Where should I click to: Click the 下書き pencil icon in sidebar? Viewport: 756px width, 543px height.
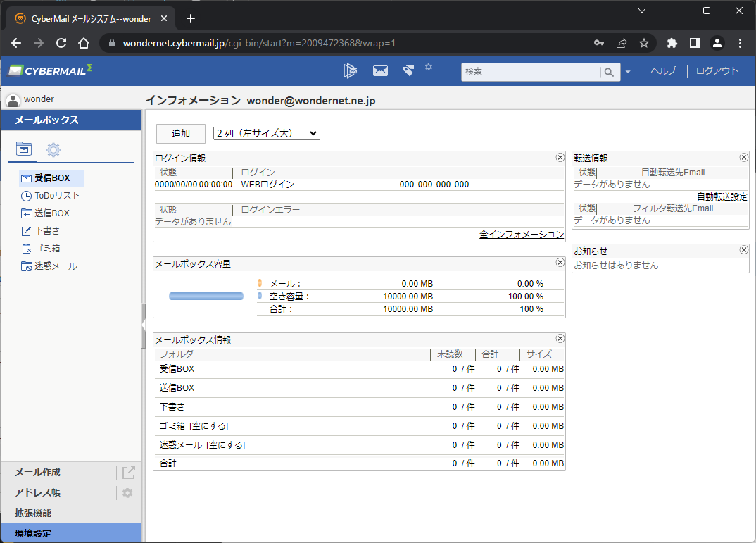(26, 232)
